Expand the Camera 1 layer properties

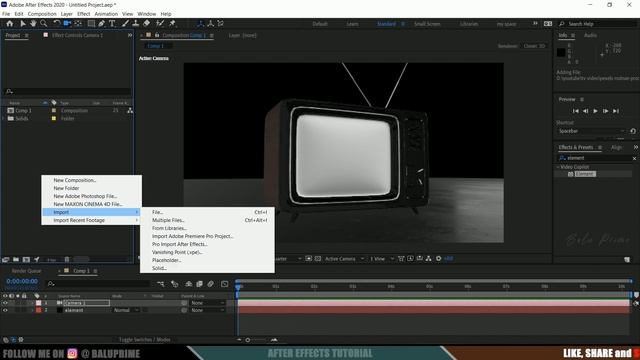point(32,303)
